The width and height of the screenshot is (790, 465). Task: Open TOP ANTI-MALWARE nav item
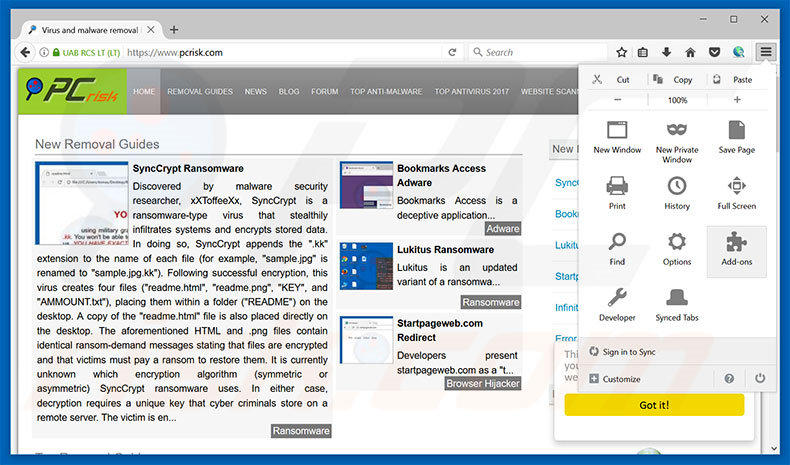[x=386, y=92]
